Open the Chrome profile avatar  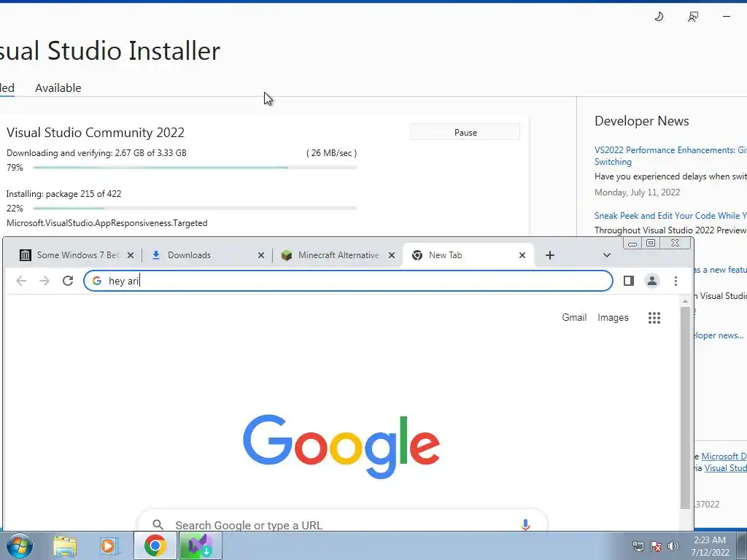click(x=651, y=281)
